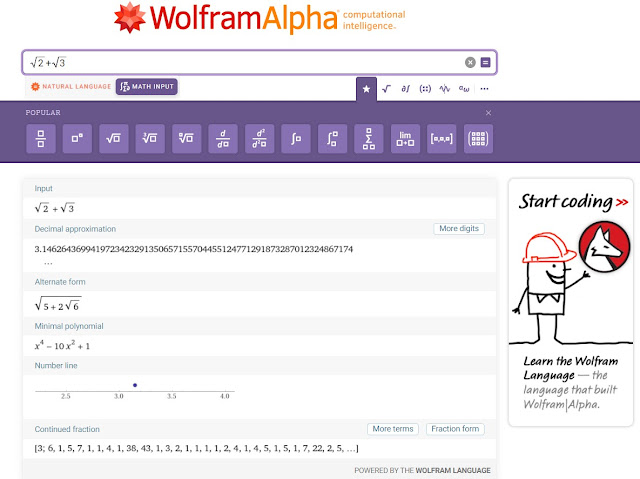Insert a cube root template
640x479 pixels.
(150, 139)
